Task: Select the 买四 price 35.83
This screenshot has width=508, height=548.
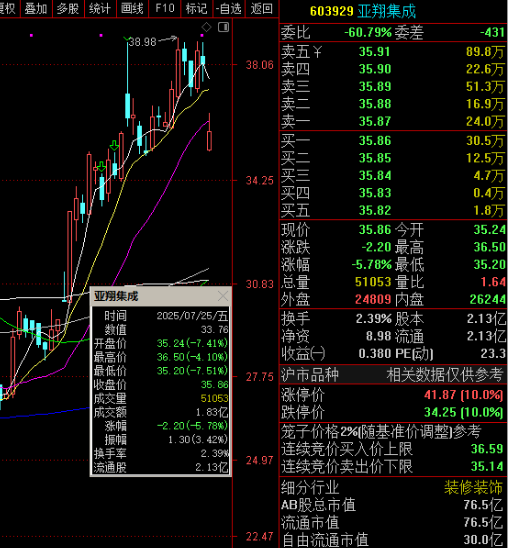Action: pos(375,193)
